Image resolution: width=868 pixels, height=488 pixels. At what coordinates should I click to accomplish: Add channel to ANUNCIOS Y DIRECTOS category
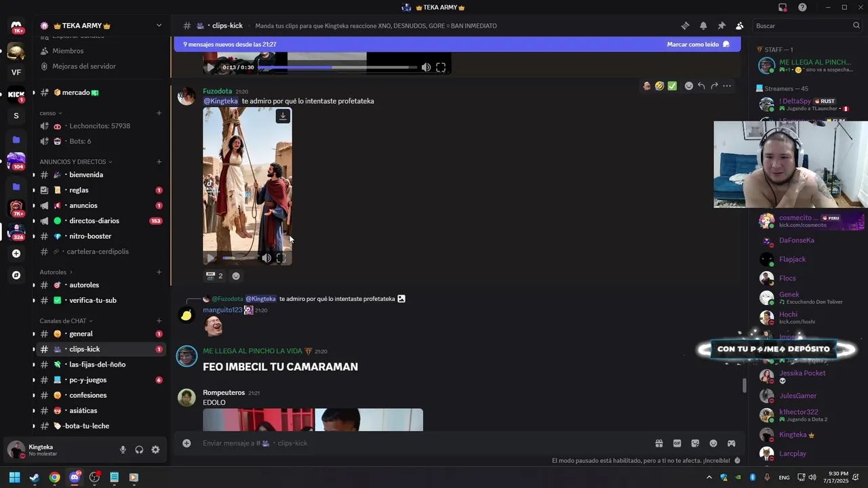[159, 162]
